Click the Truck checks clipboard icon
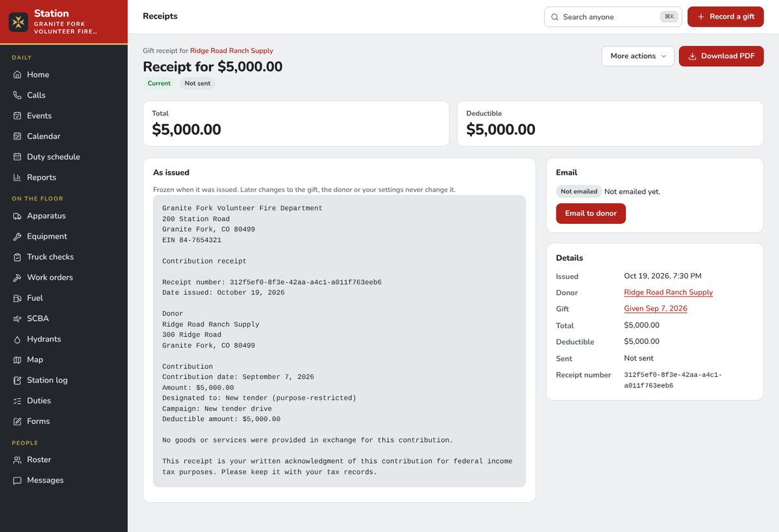The height and width of the screenshot is (532, 779). point(18,257)
